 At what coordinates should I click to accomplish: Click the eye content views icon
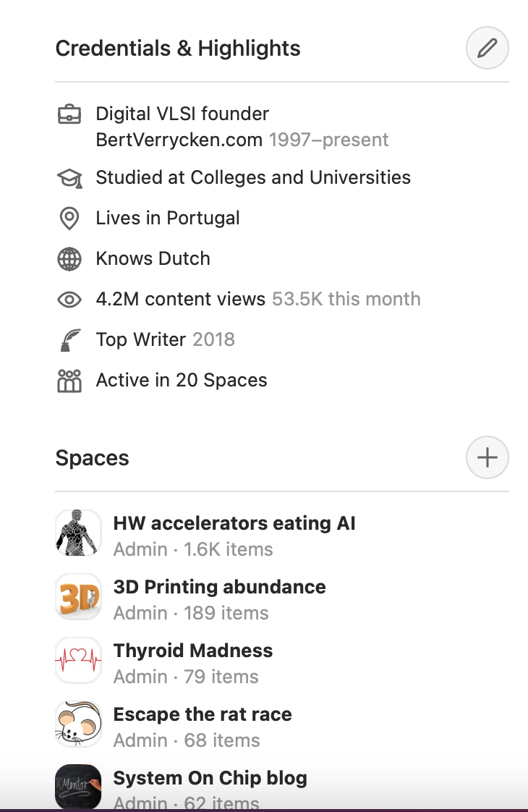(69, 300)
